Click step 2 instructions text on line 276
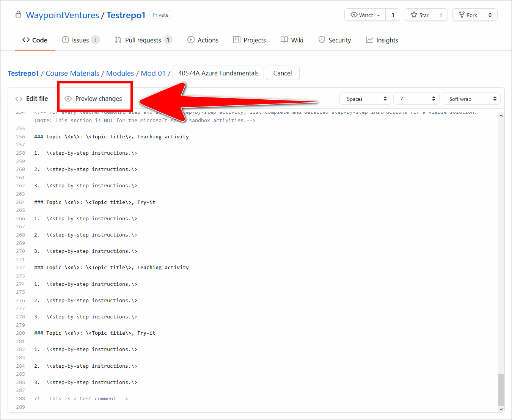The height and width of the screenshot is (420, 512). (x=92, y=301)
